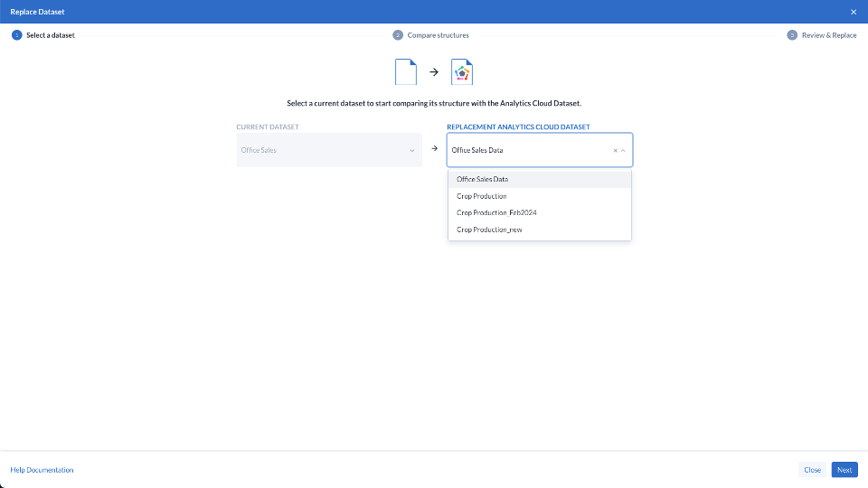Image resolution: width=868 pixels, height=488 pixels.
Task: Expand the Office Sales dropdown chevron
Action: pos(412,150)
